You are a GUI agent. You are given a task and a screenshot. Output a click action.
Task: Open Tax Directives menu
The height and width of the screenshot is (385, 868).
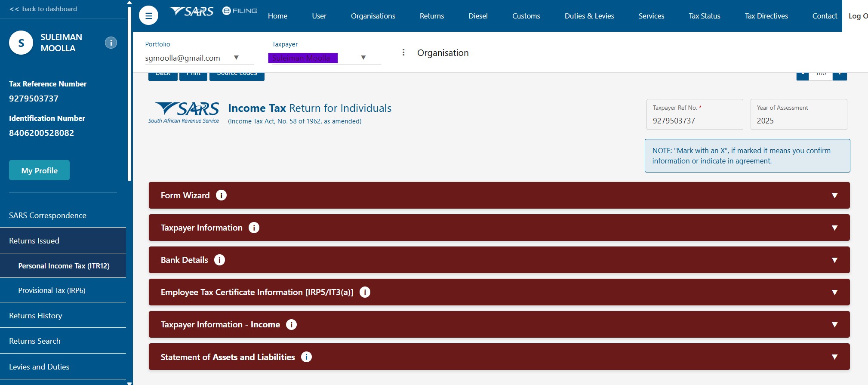pos(766,16)
